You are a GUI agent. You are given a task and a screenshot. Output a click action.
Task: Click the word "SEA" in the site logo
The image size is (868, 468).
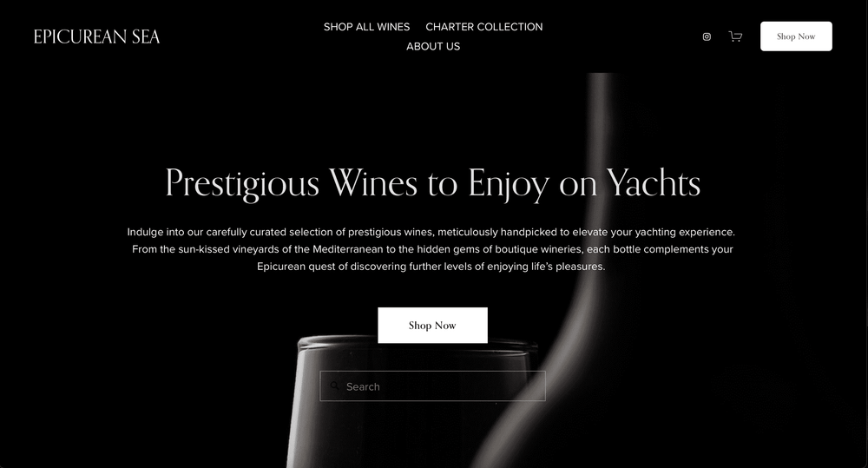point(146,36)
